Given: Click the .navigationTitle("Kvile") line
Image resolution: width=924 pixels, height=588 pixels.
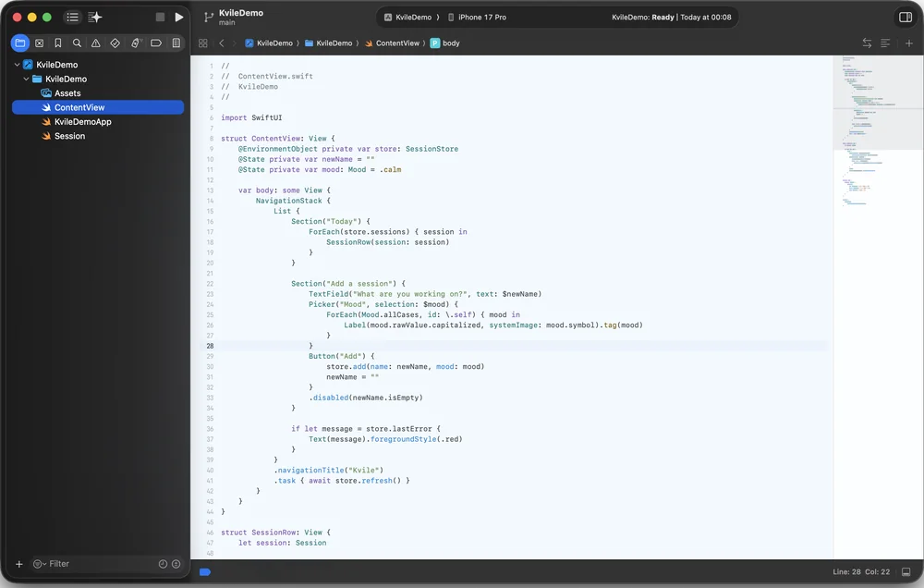Looking at the screenshot, I should coord(328,470).
